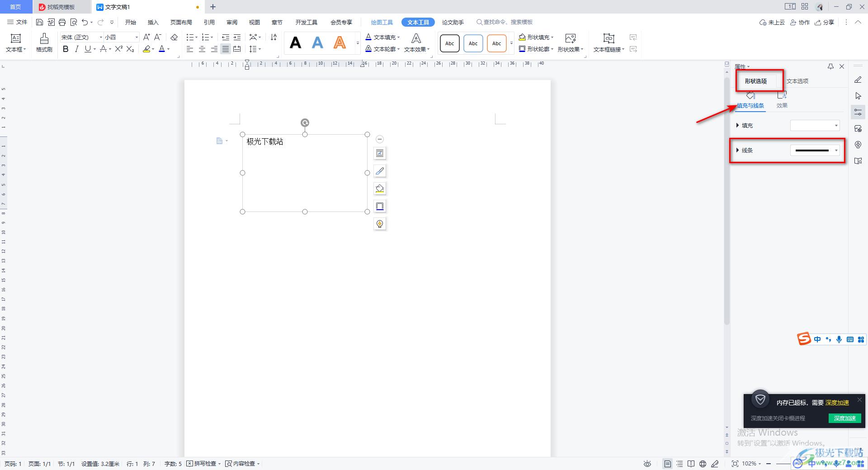This screenshot has height=470, width=868.
Task: Clear formatting with the eraser icon
Action: tap(174, 37)
